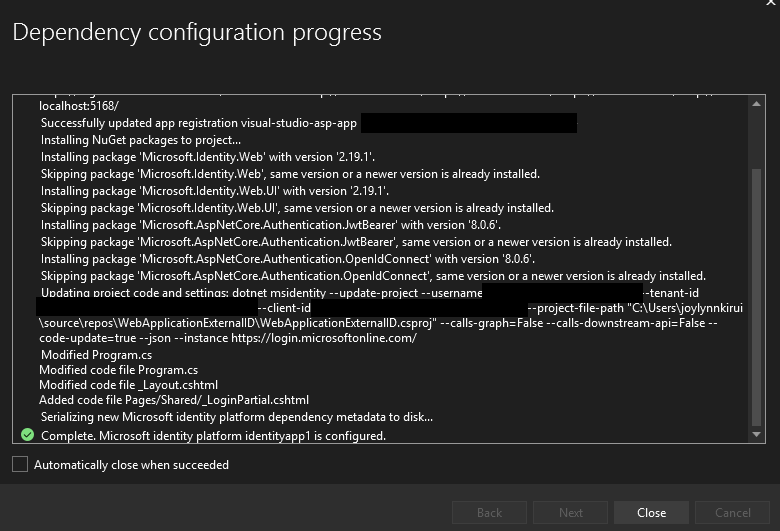Click the 'Successfully updated app registration' line
This screenshot has width=780, height=531.
point(199,123)
